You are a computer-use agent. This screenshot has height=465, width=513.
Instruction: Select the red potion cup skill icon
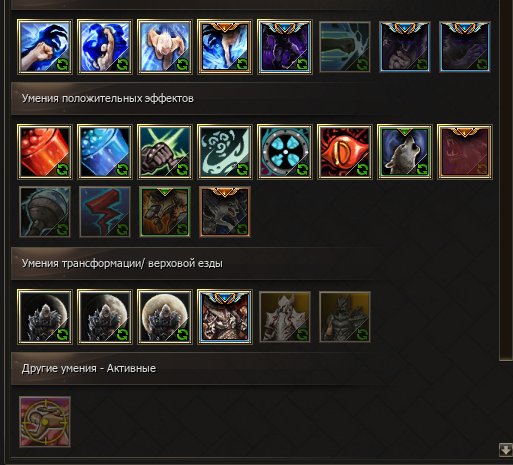[x=45, y=152]
